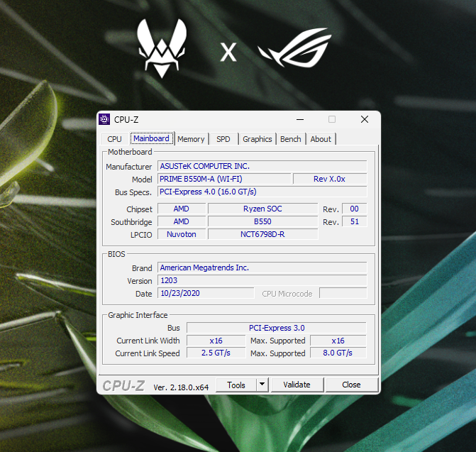Click the BIOS Version field 1203
This screenshot has width=476, height=452.
point(262,280)
